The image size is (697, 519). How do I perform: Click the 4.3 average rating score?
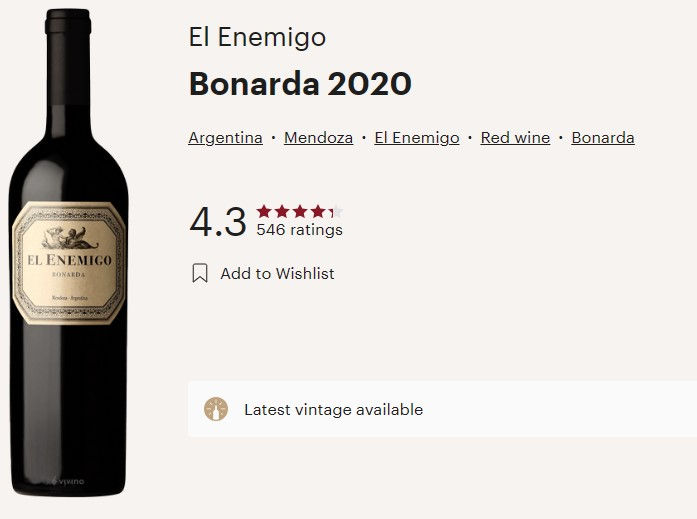coord(218,221)
